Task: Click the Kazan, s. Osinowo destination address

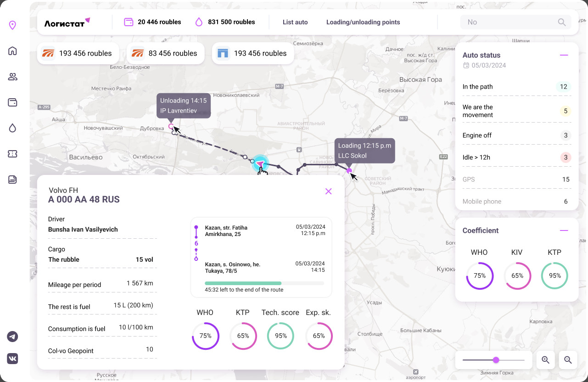Action: pos(233,268)
